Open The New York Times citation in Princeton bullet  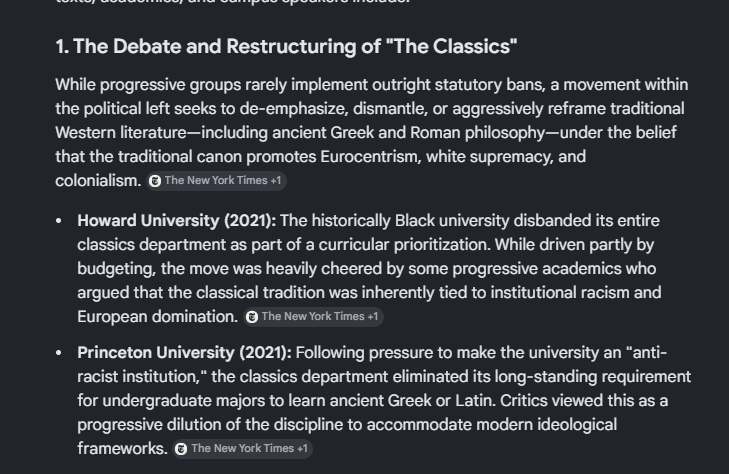pos(242,449)
